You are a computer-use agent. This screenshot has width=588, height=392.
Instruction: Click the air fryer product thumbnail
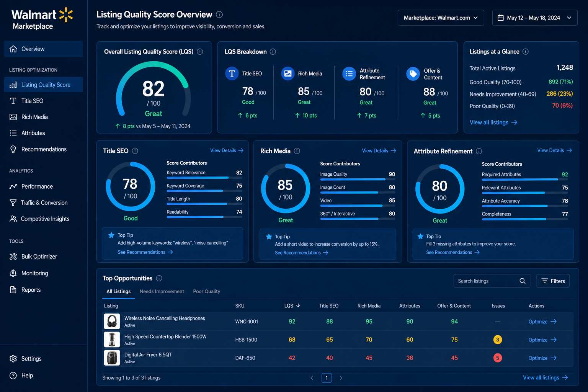click(x=112, y=358)
